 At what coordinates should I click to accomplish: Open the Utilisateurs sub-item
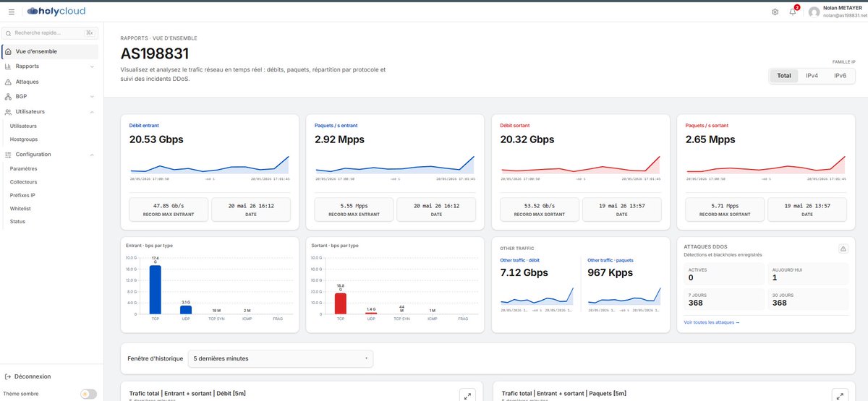tap(23, 126)
